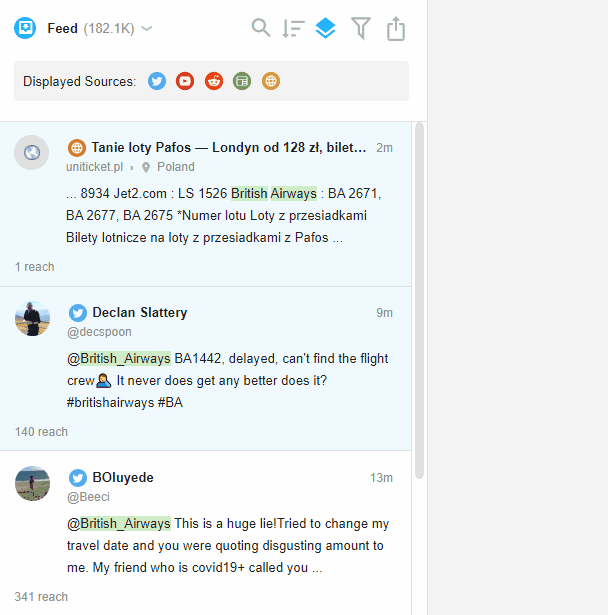Open the Tanie loty Pafos article title
The width and height of the screenshot is (608, 615).
[x=229, y=147]
